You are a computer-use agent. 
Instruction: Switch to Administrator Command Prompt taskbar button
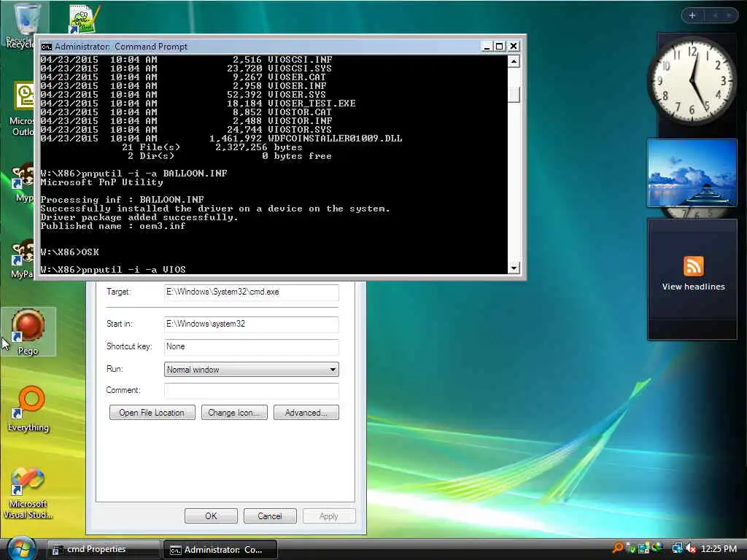[220, 550]
